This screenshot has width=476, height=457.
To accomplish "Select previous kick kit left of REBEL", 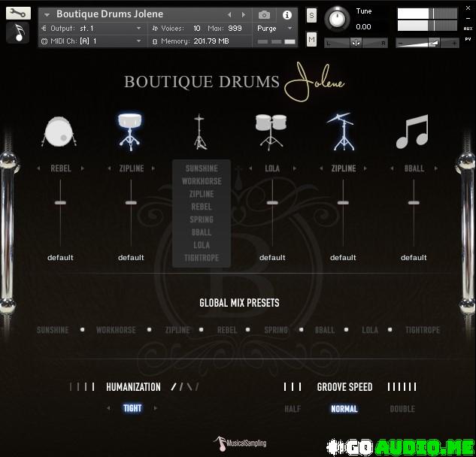I will click(x=38, y=168).
